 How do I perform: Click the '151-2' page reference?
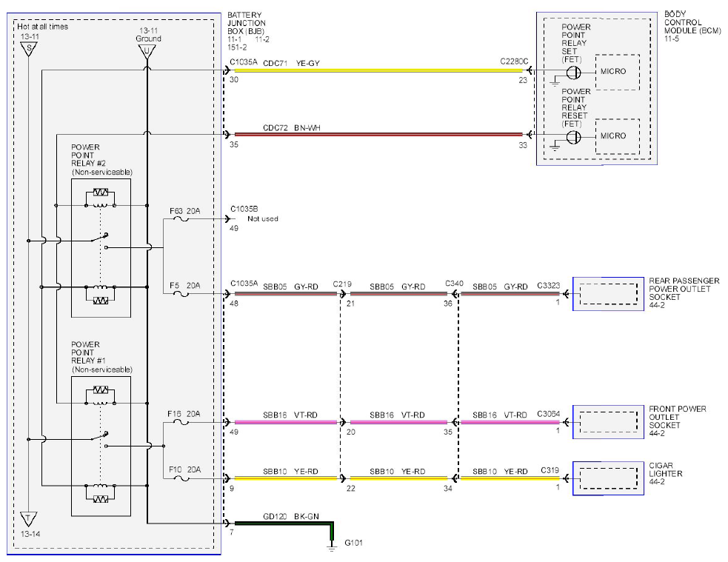(237, 47)
